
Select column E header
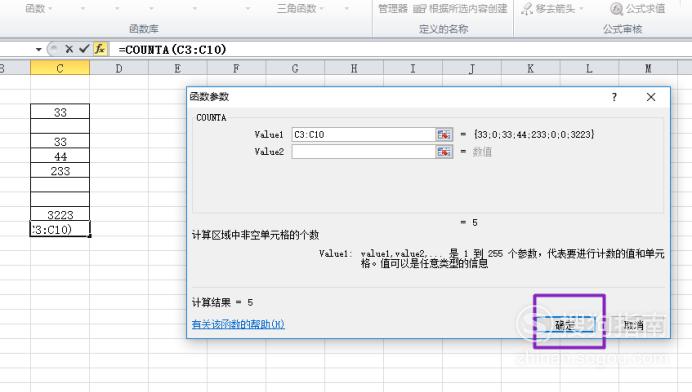point(177,68)
